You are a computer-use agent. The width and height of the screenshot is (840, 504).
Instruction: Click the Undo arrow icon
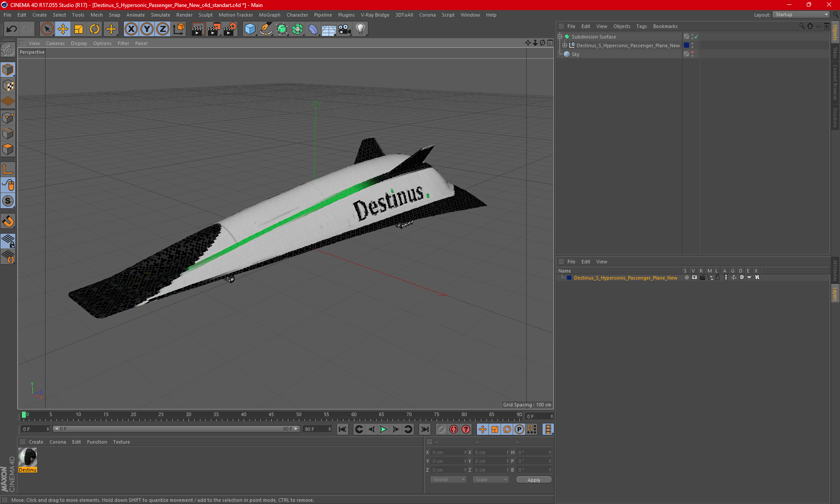12,29
